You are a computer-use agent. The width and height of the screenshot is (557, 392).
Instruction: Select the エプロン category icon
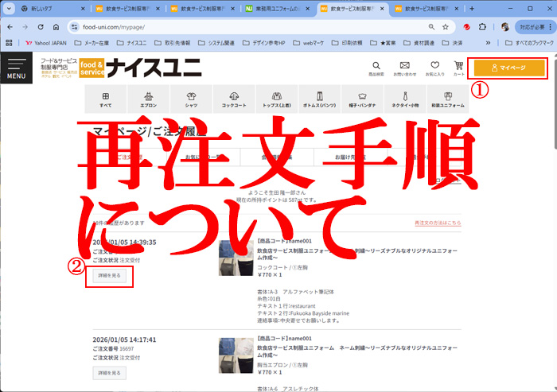click(x=149, y=99)
